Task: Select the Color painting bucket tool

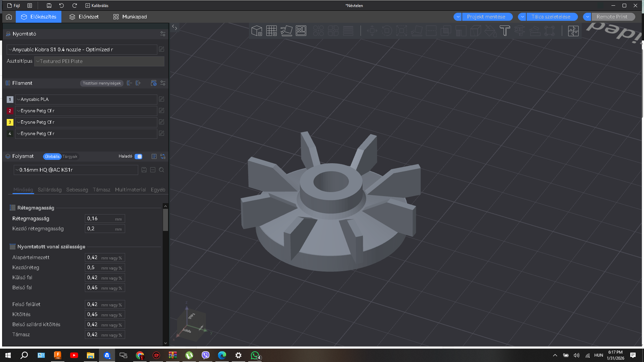Action: pos(490,31)
